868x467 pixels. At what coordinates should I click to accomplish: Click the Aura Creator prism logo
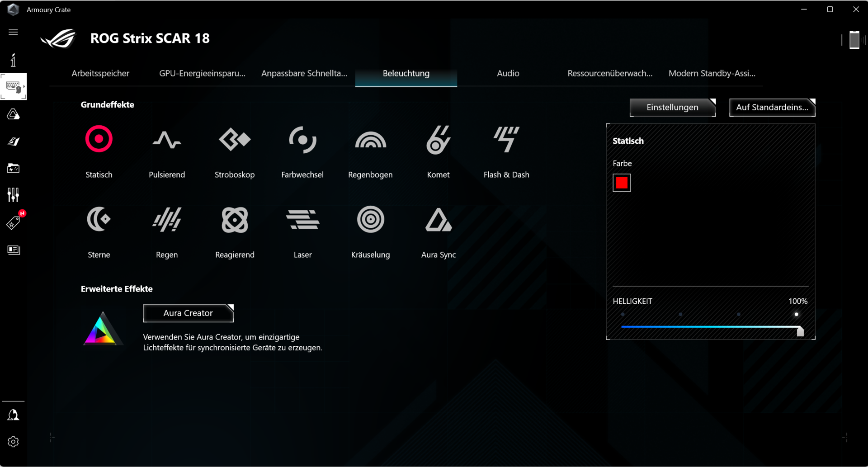click(x=102, y=329)
